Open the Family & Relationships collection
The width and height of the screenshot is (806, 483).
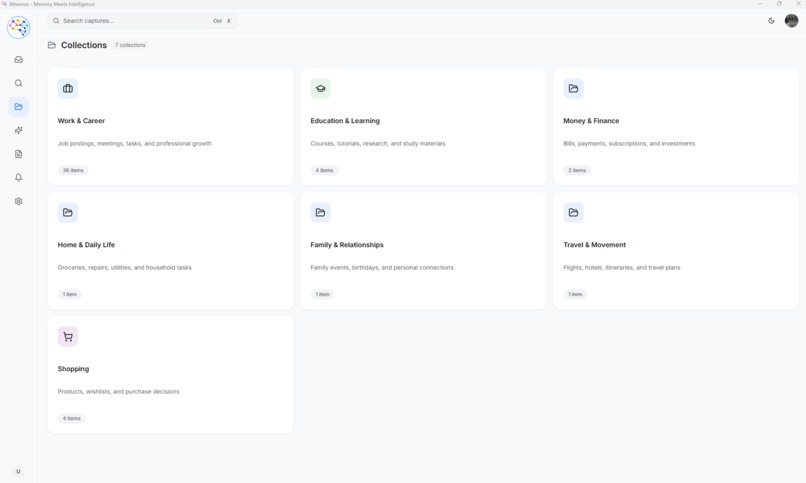(x=423, y=251)
